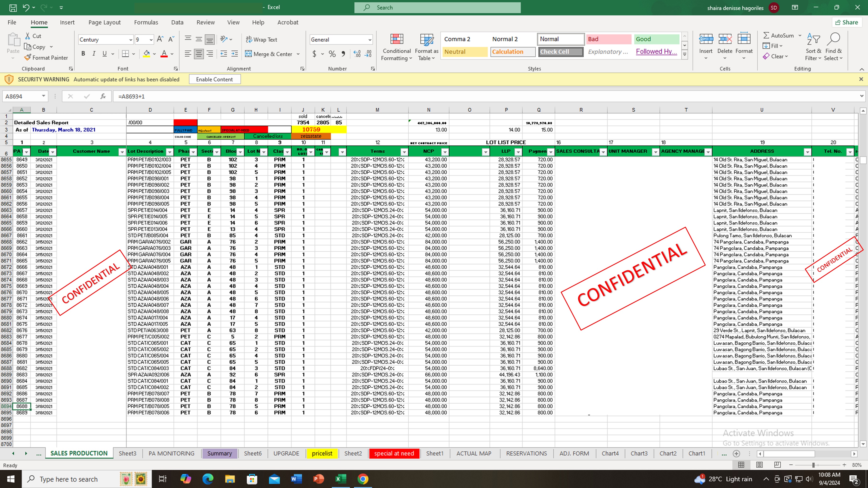Open the Page Layout tab
868x488 pixels.
tap(104, 22)
